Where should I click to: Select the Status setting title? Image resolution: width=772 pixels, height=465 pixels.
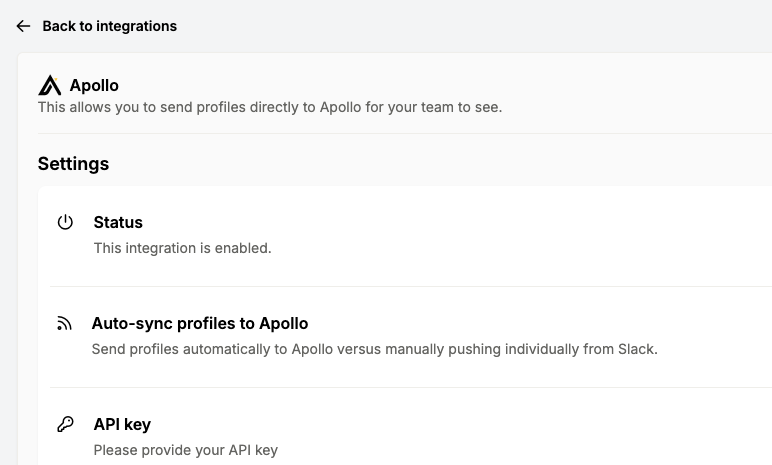point(118,222)
